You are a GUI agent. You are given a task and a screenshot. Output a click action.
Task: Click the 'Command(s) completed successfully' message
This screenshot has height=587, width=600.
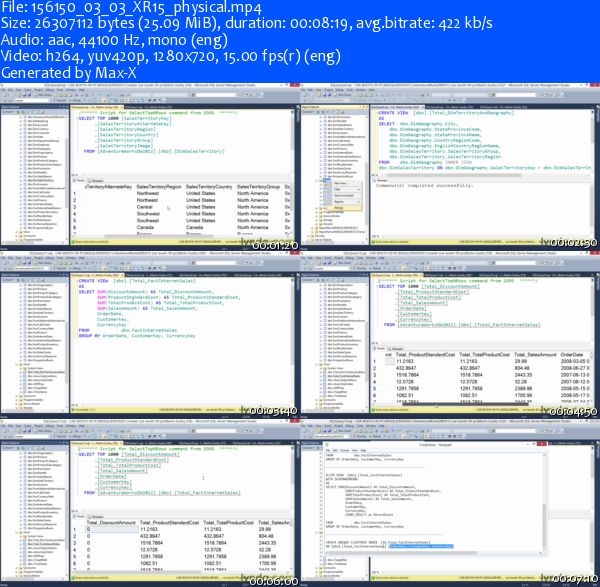click(x=424, y=186)
